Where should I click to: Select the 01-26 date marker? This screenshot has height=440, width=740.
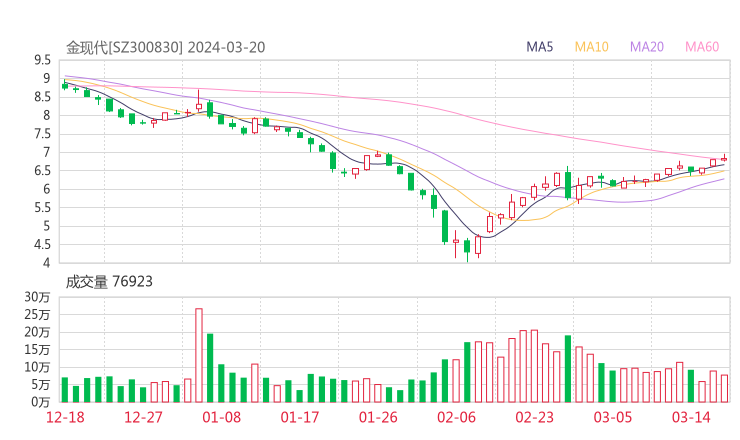pos(378,417)
